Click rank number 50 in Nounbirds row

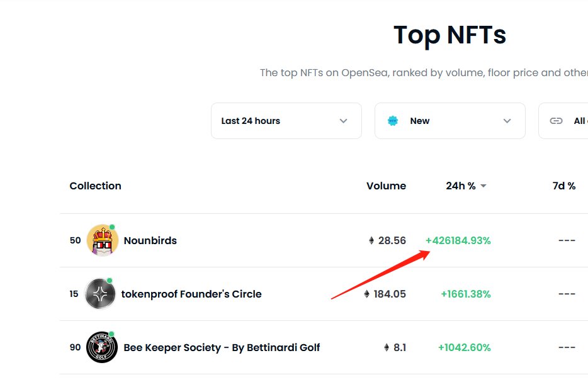coord(75,240)
